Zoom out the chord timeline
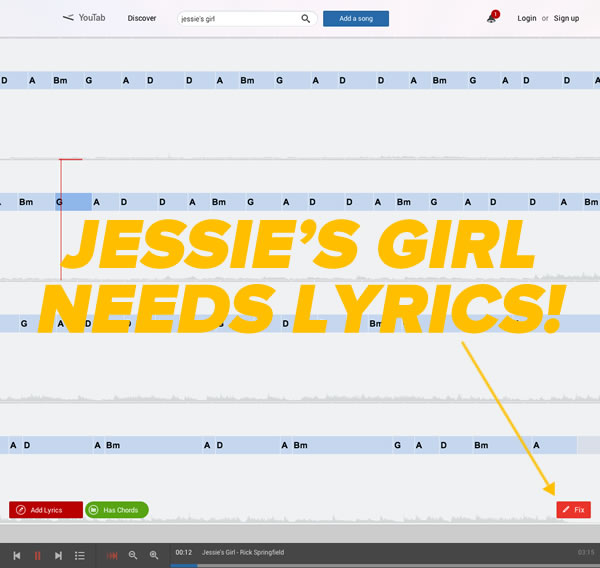The image size is (600, 568). pos(133,555)
